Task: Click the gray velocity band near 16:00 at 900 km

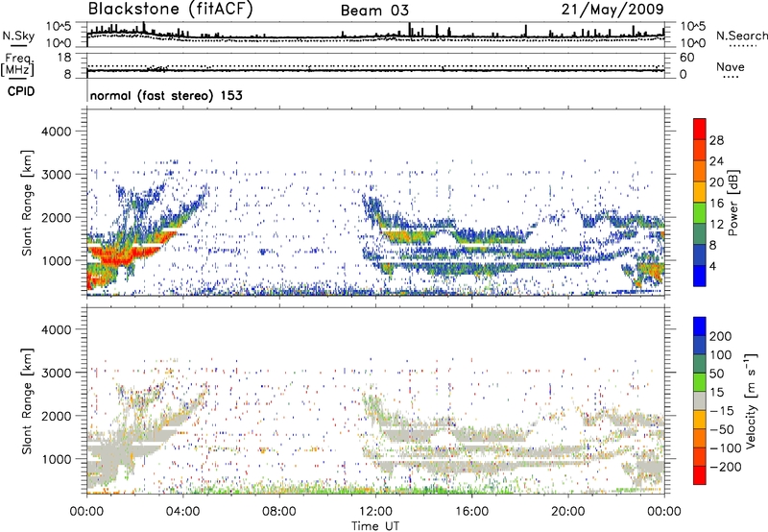Action: pyautogui.click(x=472, y=465)
